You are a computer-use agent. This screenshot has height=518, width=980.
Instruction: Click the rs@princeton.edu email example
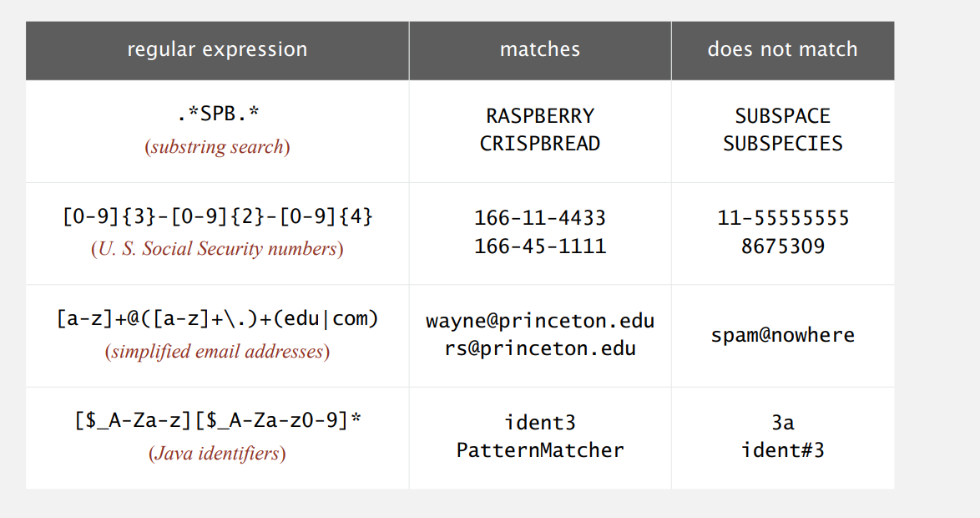pos(540,348)
